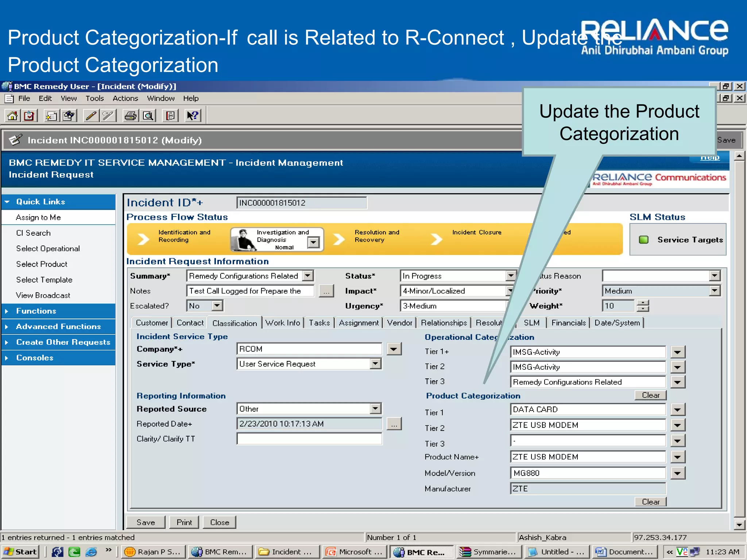Image resolution: width=747 pixels, height=560 pixels.
Task: Click the View Broadcast quick link
Action: (43, 295)
